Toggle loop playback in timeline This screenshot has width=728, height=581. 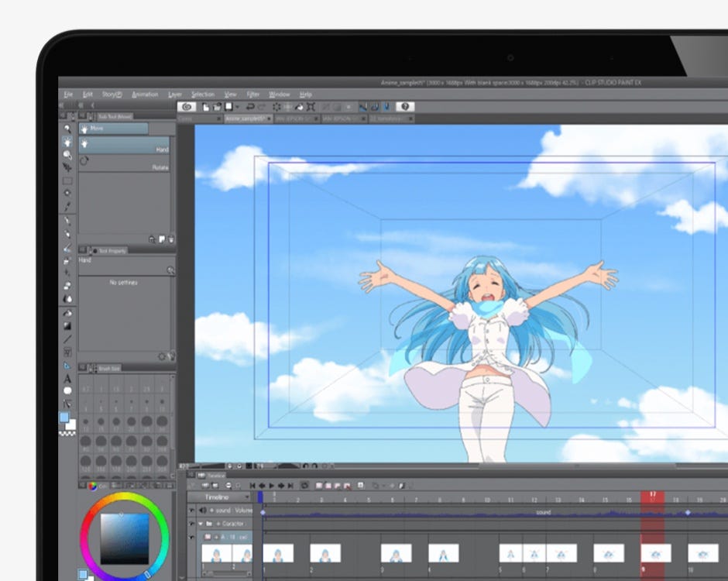(304, 485)
